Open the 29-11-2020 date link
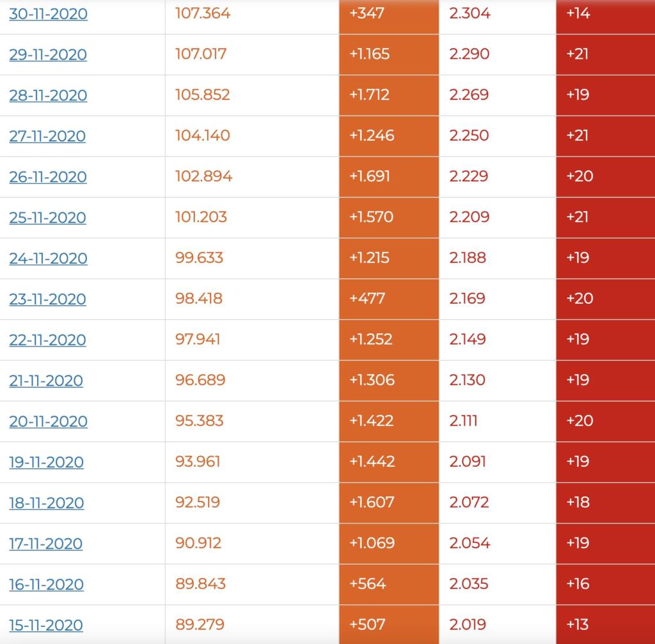 click(x=48, y=54)
